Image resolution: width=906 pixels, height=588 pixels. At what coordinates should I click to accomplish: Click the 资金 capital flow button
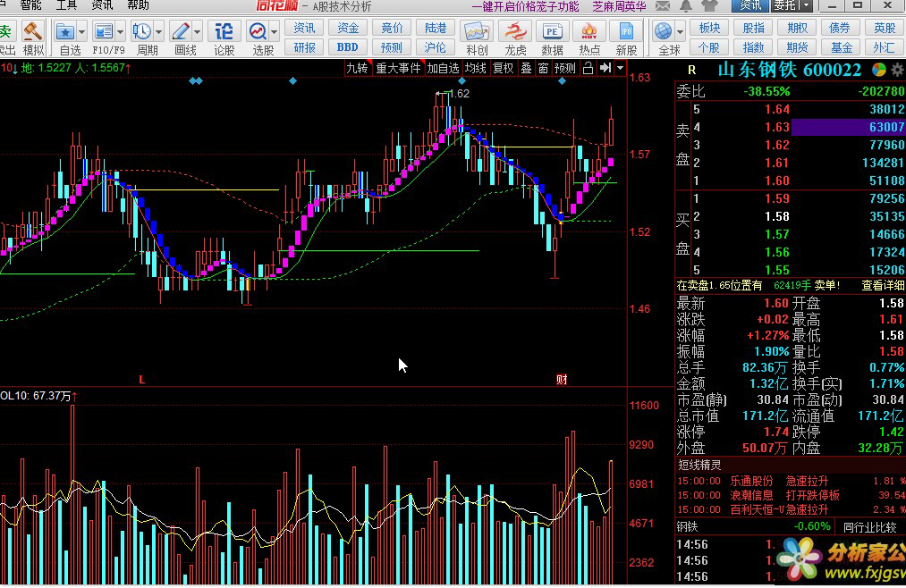(x=348, y=28)
